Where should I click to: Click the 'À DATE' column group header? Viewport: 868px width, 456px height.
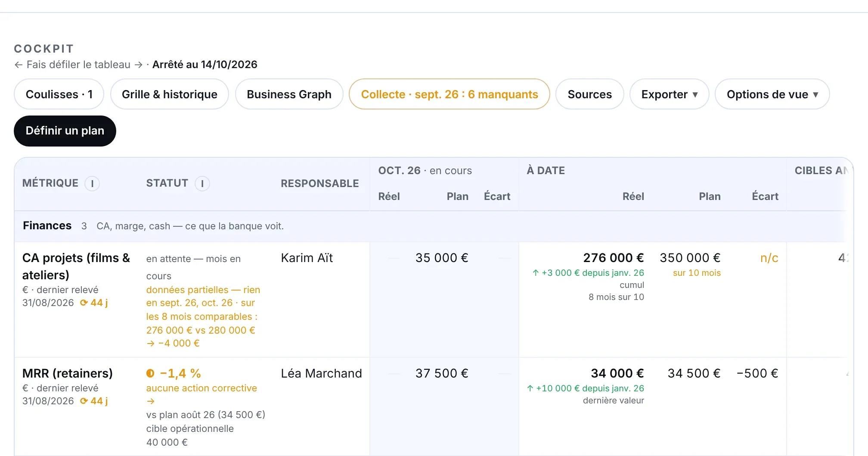tap(546, 171)
